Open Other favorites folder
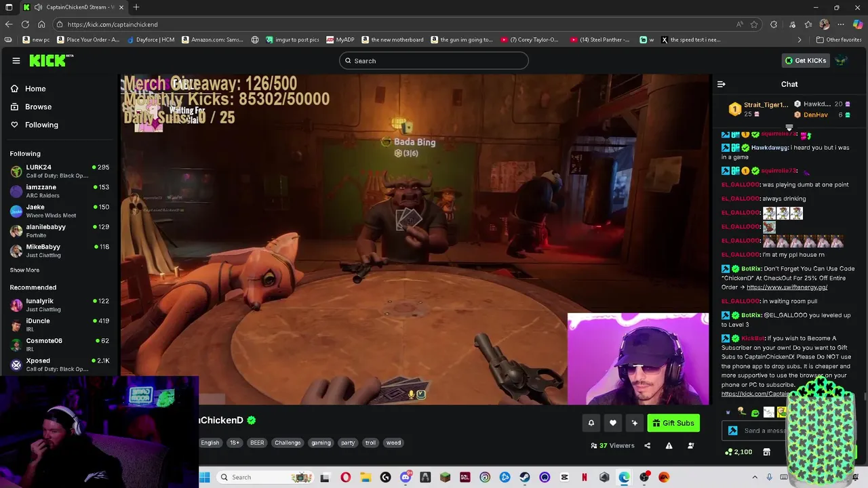 [x=839, y=40]
